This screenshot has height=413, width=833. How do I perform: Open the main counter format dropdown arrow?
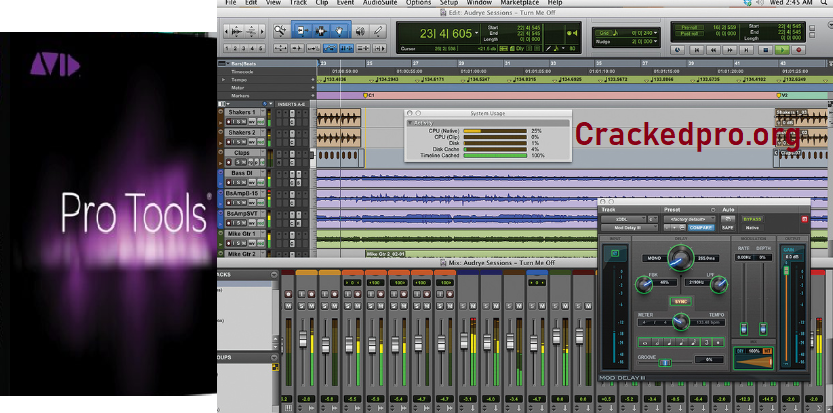pos(477,33)
